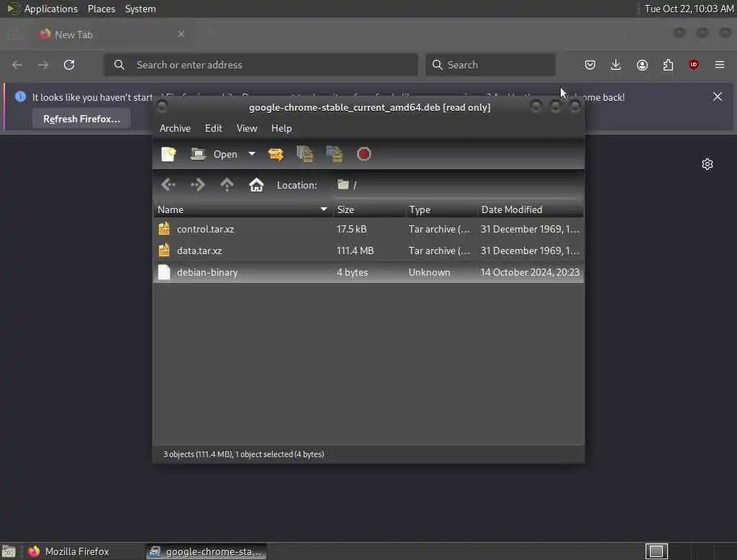This screenshot has height=560, width=737.
Task: Close the Firefox New Tab tab
Action: click(181, 34)
